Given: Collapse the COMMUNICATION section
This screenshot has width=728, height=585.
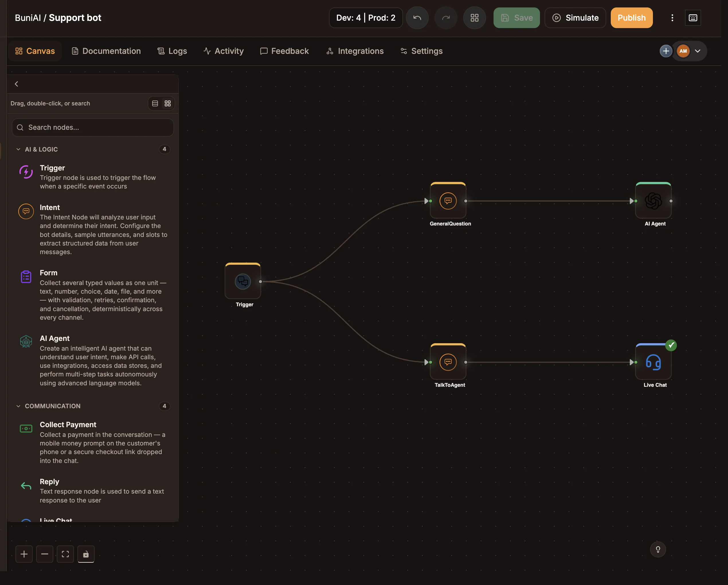Looking at the screenshot, I should coord(18,406).
